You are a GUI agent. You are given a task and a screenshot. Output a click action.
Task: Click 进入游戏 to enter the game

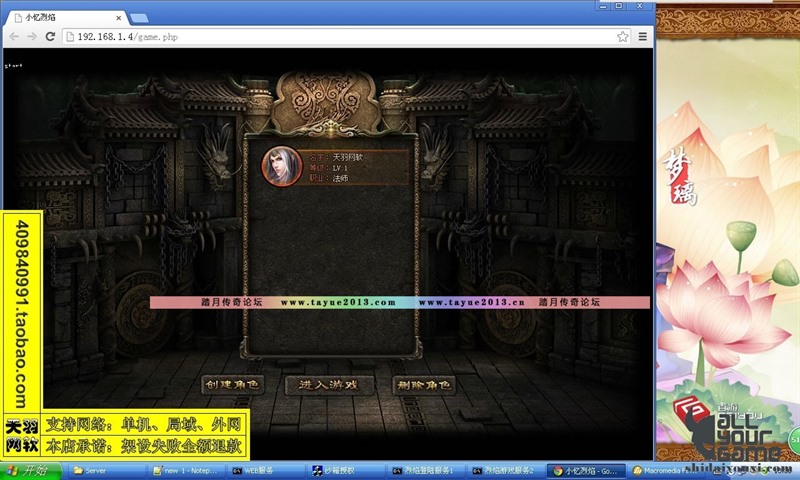click(329, 385)
